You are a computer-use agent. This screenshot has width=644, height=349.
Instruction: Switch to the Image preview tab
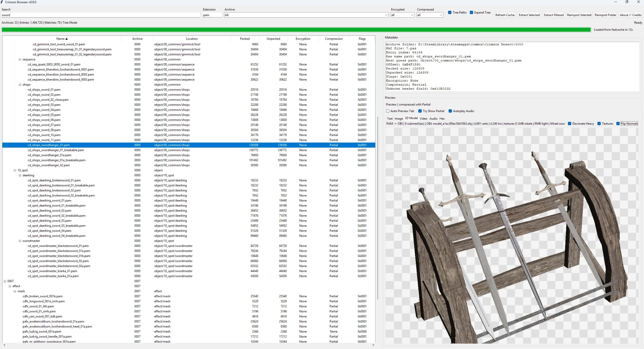[x=399, y=118]
